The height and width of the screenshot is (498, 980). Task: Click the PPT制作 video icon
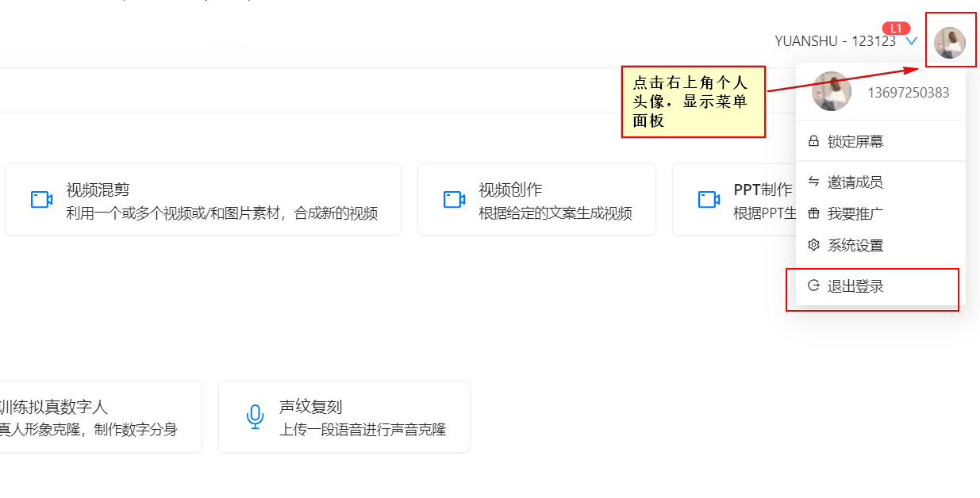click(x=707, y=200)
